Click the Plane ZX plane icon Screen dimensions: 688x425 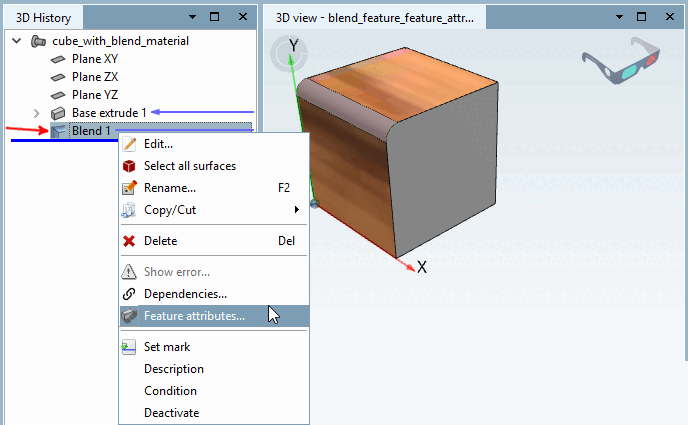(x=58, y=77)
